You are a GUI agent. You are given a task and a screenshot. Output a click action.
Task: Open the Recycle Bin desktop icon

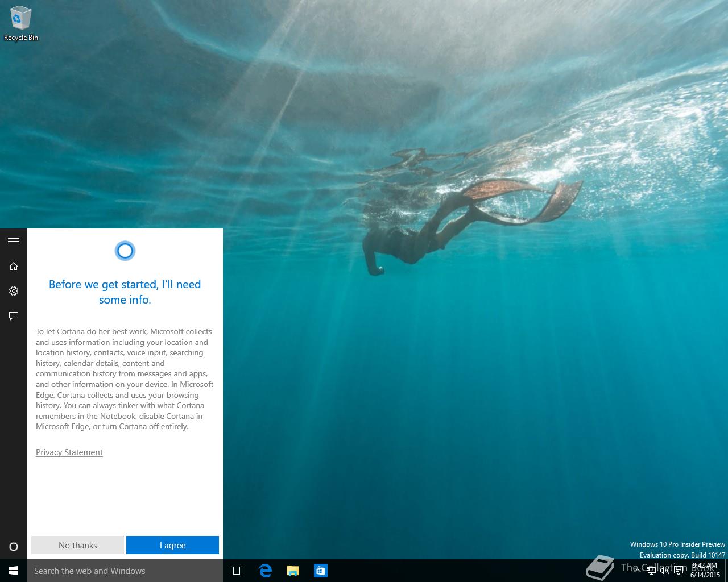20,24
